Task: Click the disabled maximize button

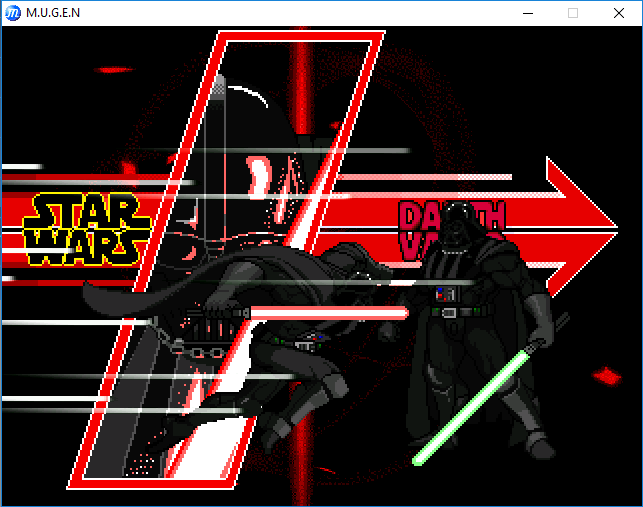Action: [573, 13]
